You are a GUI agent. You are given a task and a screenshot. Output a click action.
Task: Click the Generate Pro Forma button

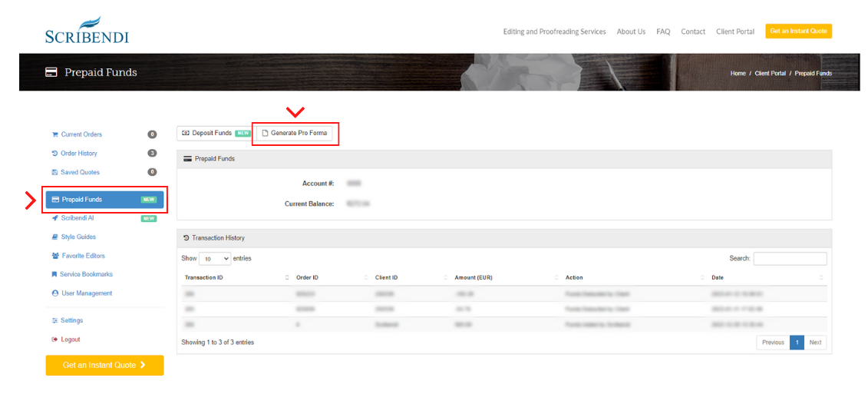295,133
